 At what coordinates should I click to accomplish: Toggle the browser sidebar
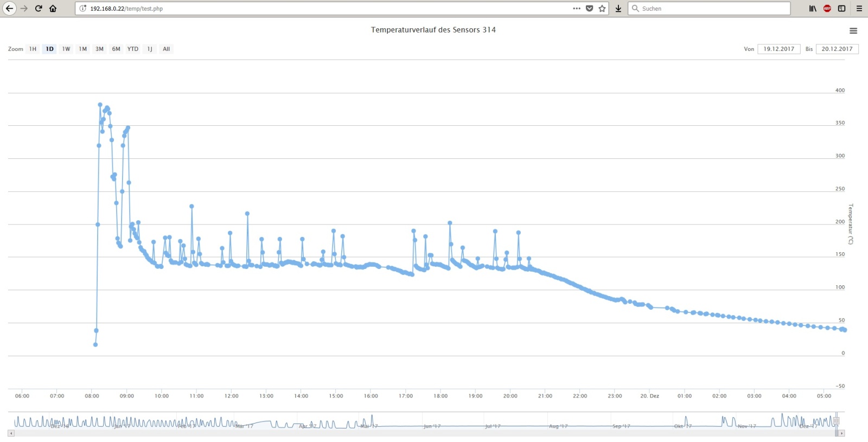(x=841, y=9)
